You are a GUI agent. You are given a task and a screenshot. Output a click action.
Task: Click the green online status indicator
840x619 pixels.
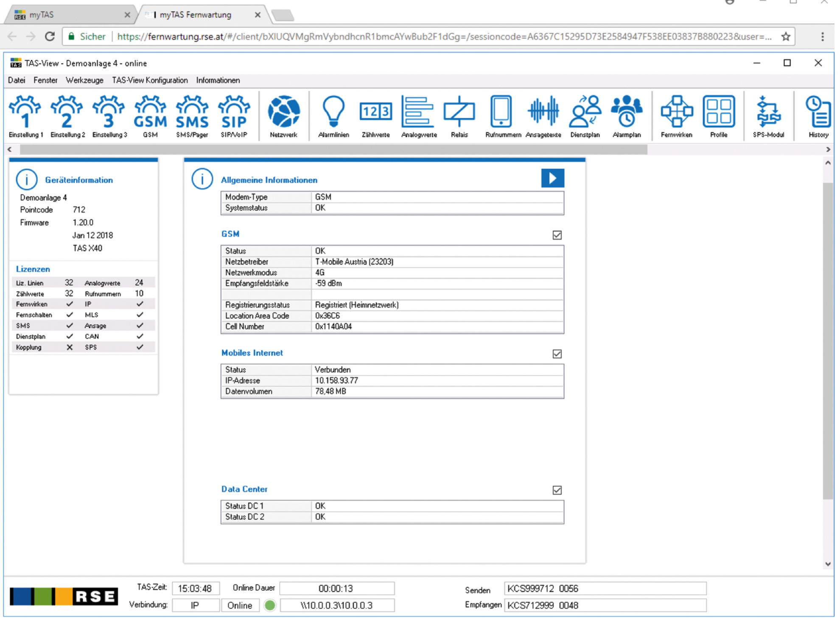270,605
